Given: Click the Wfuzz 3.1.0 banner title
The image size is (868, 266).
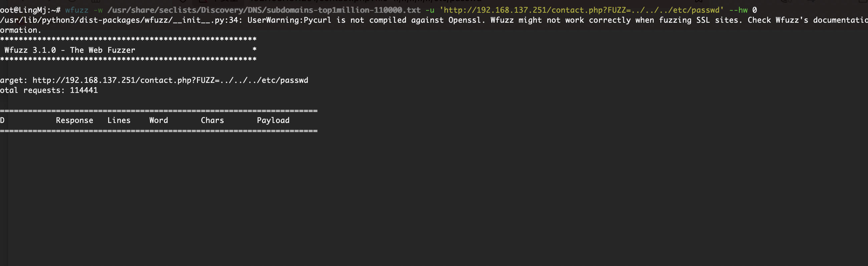Looking at the screenshot, I should 70,50.
